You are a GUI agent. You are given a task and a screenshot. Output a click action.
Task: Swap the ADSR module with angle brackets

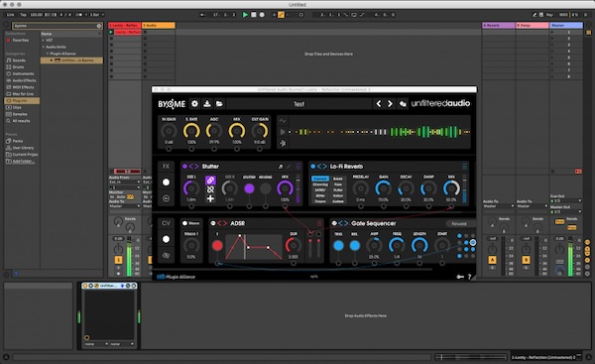click(x=222, y=223)
